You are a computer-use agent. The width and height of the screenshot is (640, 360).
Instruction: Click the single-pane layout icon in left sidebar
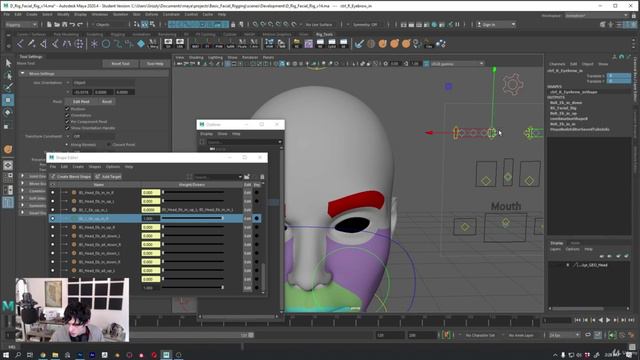coord(8,165)
